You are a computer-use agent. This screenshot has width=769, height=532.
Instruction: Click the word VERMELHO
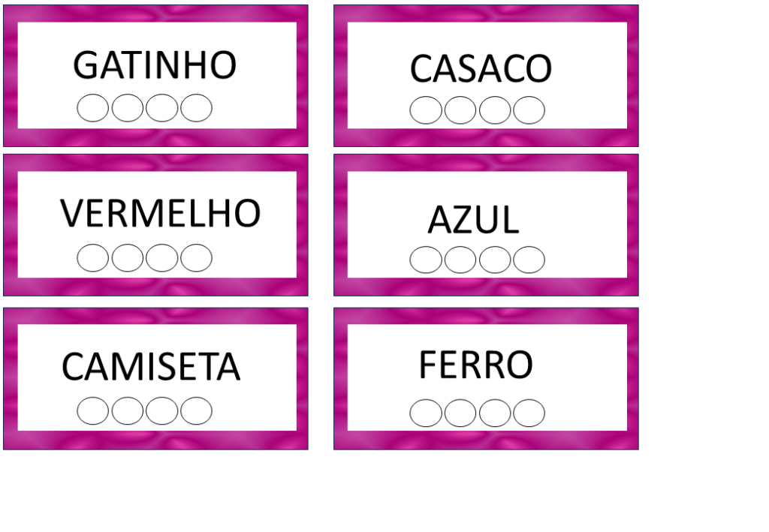click(x=161, y=214)
